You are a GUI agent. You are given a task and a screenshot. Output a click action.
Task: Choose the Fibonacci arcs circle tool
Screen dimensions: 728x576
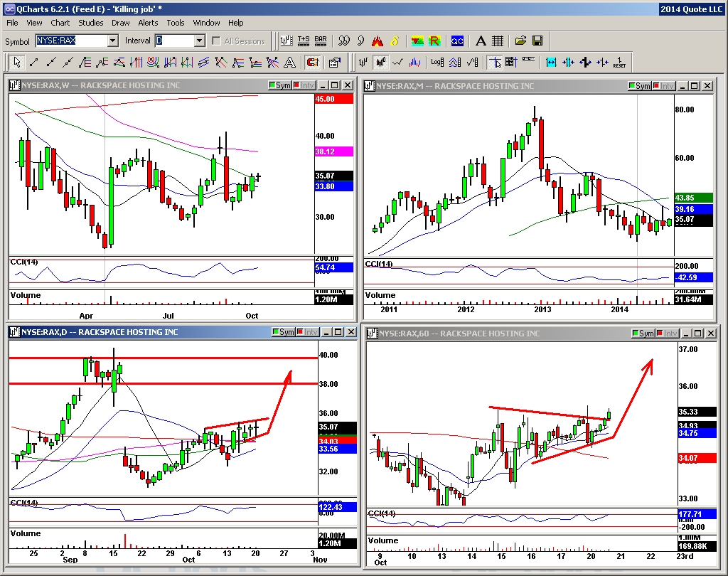154,62
